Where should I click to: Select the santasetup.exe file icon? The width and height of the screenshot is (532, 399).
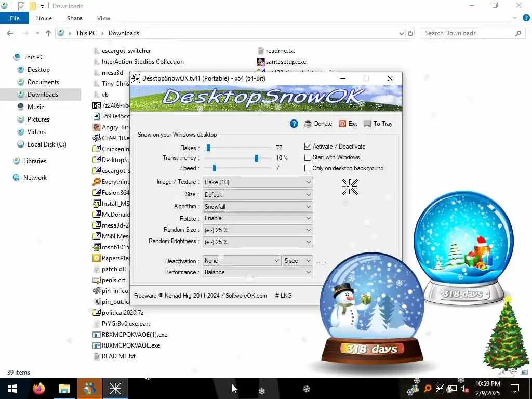pos(261,62)
